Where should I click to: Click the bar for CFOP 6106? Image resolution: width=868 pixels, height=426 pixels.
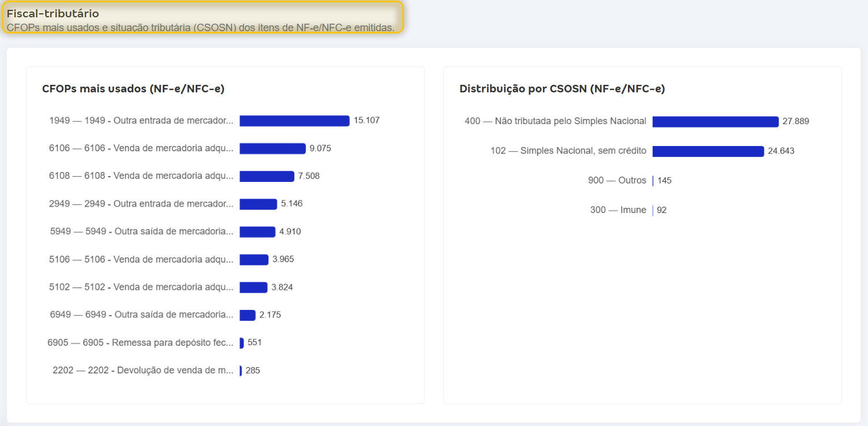[x=272, y=148]
